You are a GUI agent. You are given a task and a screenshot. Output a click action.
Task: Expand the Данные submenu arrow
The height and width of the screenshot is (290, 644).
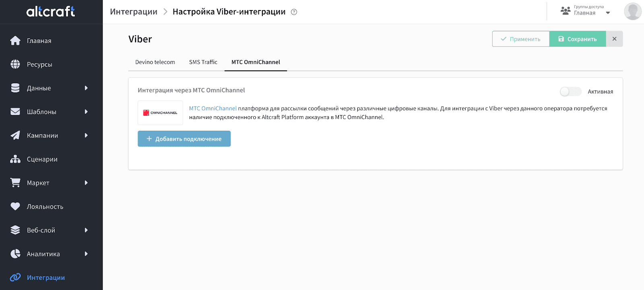click(x=86, y=88)
